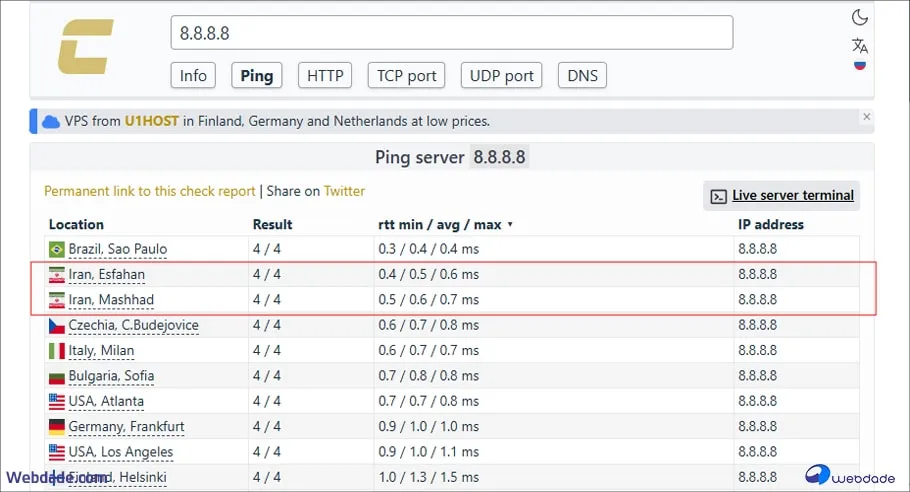Viewport: 910px width, 492px height.
Task: Open the TCP port check
Action: click(406, 75)
